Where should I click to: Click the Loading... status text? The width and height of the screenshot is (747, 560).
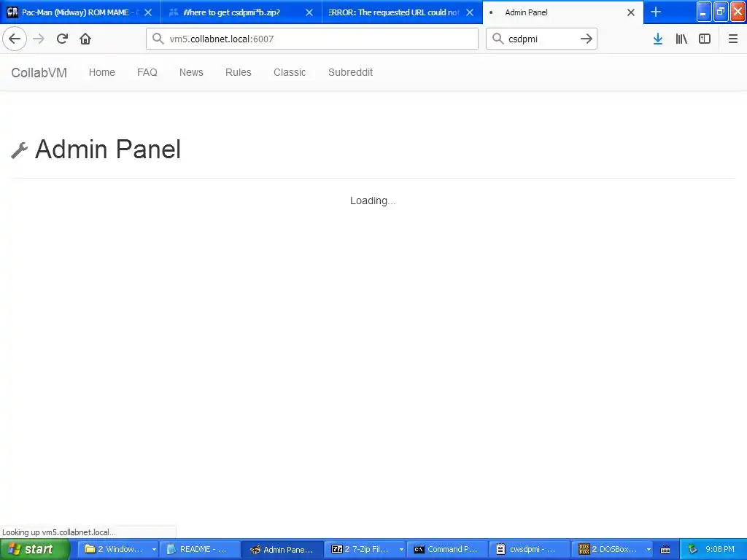point(373,201)
